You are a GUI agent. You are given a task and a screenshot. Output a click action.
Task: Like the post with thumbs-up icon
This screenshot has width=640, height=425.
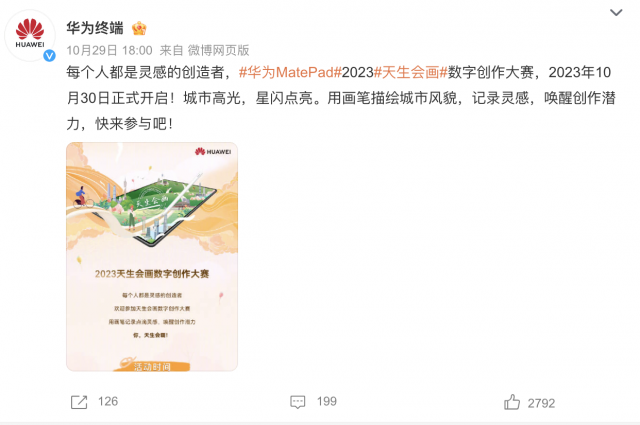coord(512,402)
